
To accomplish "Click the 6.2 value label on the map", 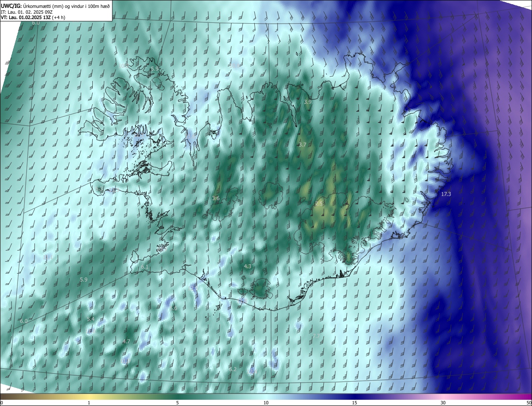I will click(233, 369).
